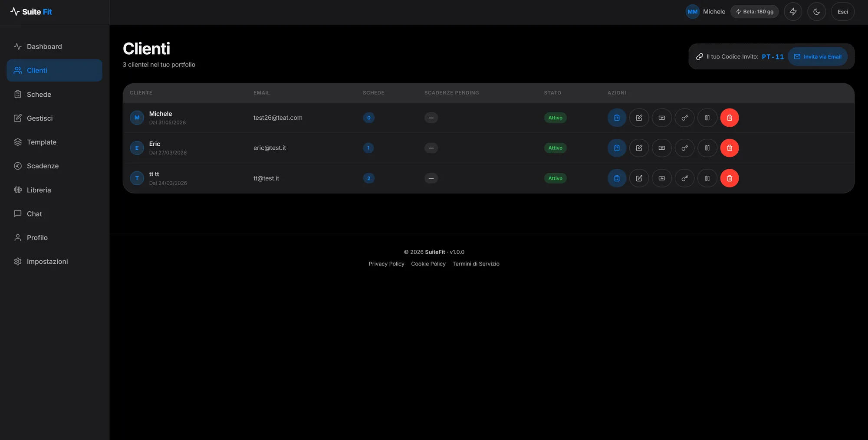The image size is (868, 440).
Task: Click the invite code PT-11
Action: pyautogui.click(x=773, y=57)
